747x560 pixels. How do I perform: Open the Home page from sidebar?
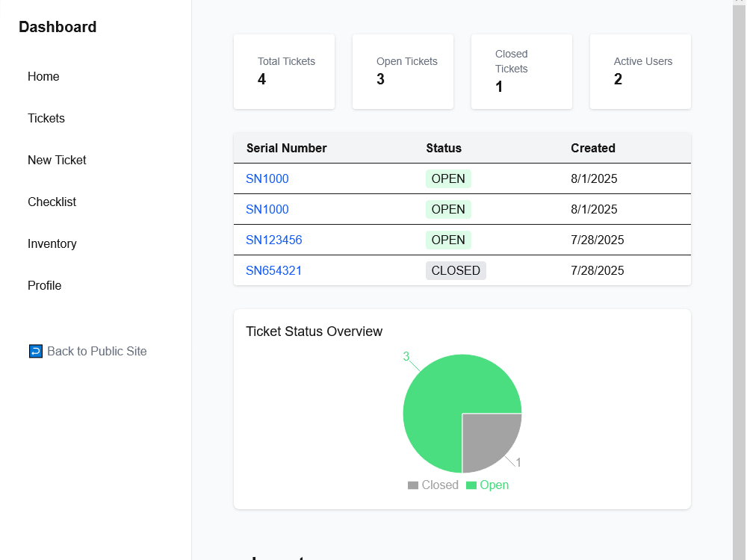[43, 77]
